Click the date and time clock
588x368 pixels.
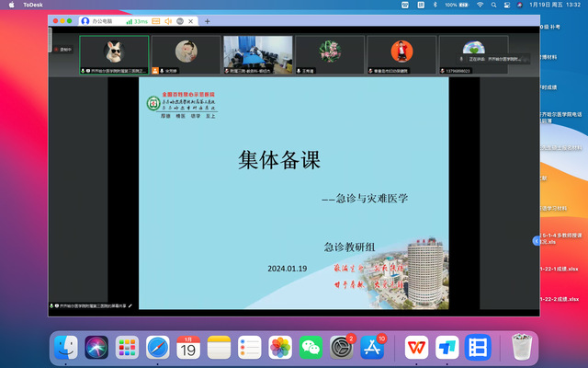[x=557, y=5]
